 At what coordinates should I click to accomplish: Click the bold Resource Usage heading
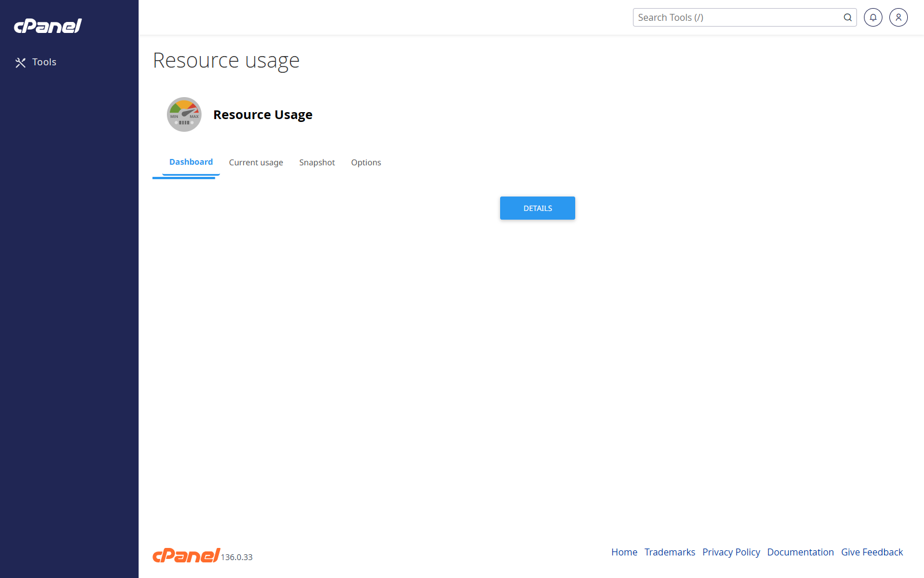pyautogui.click(x=263, y=114)
